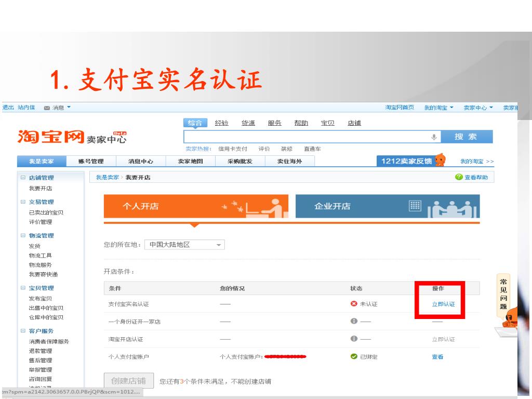532x399 pixels.
Task: Open 我要寄快递 in sidebar
Action: click(x=44, y=274)
